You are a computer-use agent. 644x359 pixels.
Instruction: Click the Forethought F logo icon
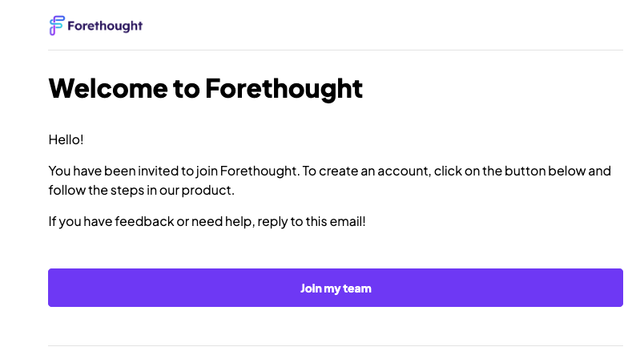coord(57,26)
